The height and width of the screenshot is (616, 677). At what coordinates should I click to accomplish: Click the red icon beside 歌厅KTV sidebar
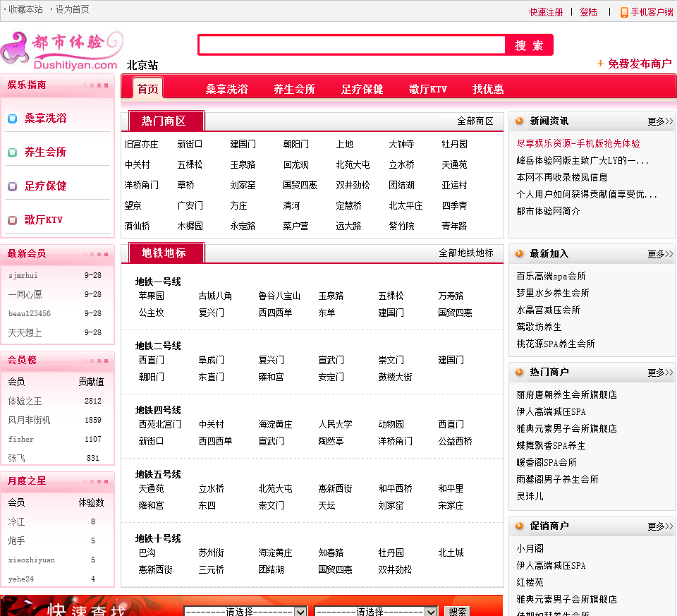pos(13,220)
